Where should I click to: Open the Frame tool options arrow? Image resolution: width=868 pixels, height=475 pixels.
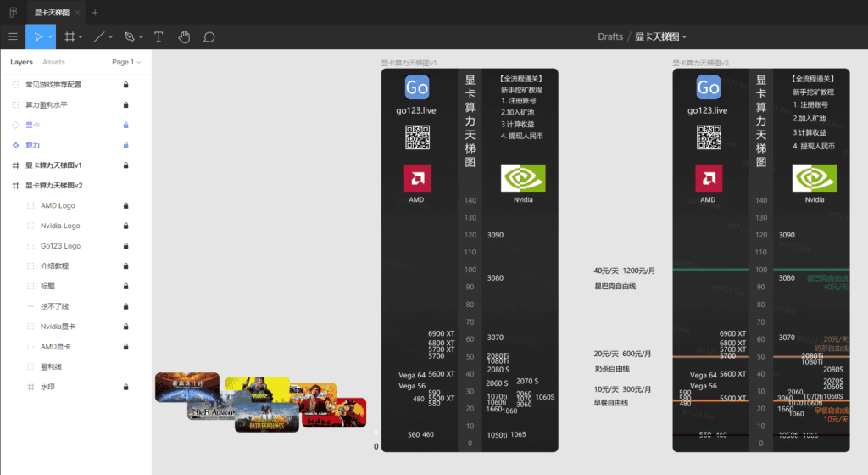[81, 37]
